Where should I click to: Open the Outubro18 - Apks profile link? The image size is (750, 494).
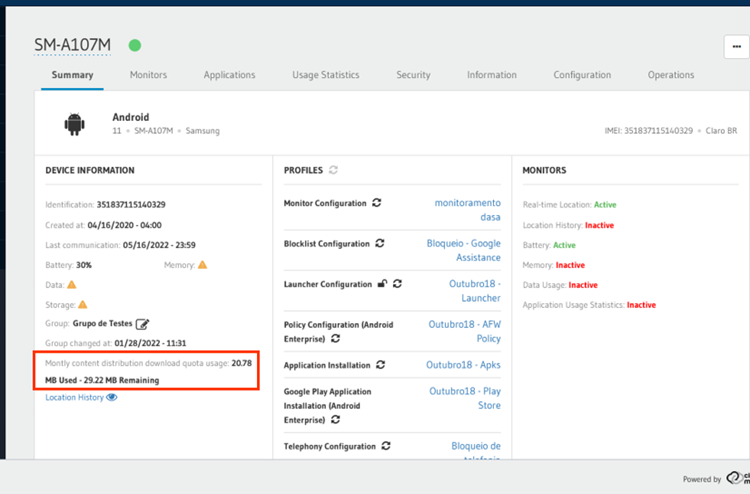pyautogui.click(x=463, y=365)
